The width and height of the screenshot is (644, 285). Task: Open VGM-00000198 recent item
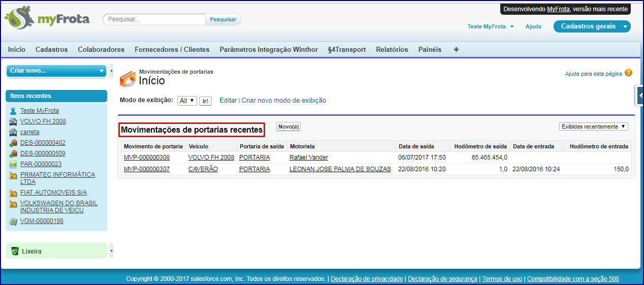[42, 221]
